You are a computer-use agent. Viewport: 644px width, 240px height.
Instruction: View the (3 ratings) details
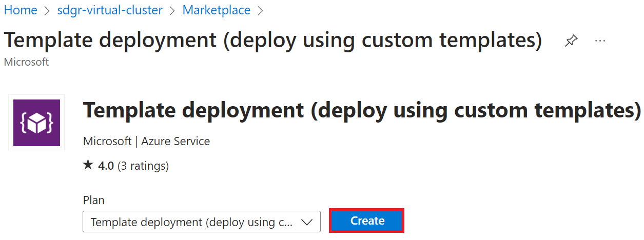pyautogui.click(x=143, y=166)
